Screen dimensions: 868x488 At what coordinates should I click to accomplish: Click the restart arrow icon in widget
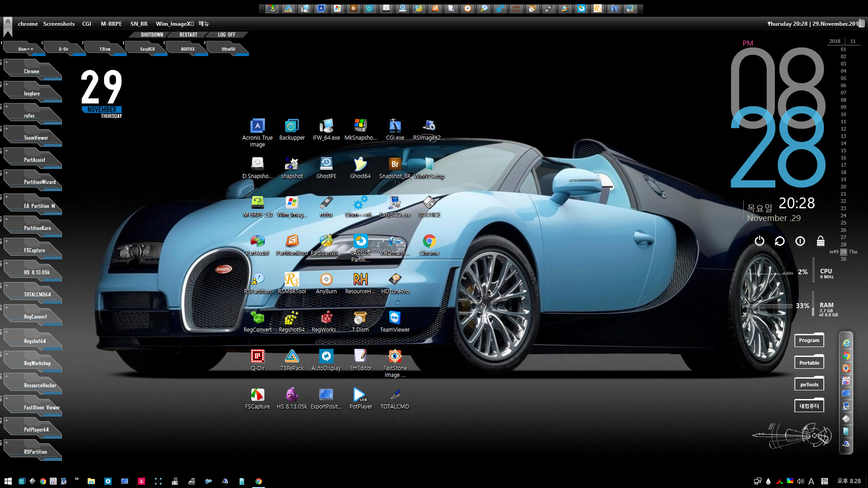tap(779, 241)
